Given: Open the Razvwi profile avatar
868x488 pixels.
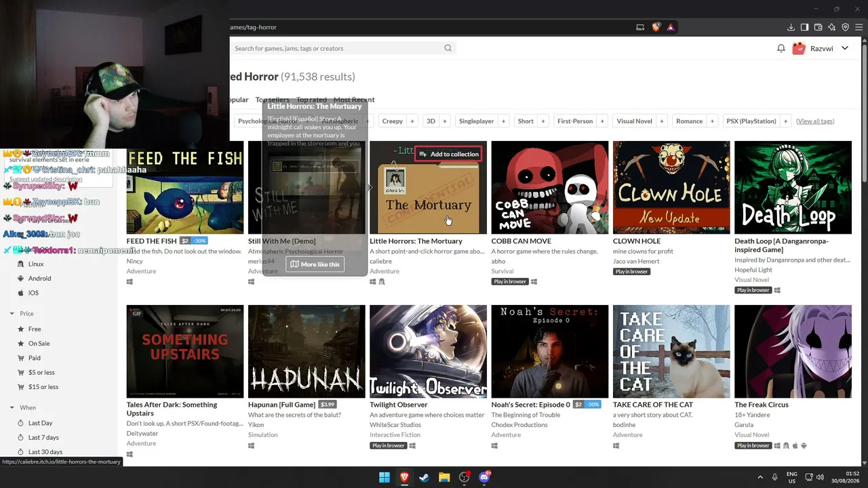Looking at the screenshot, I should click(x=799, y=48).
